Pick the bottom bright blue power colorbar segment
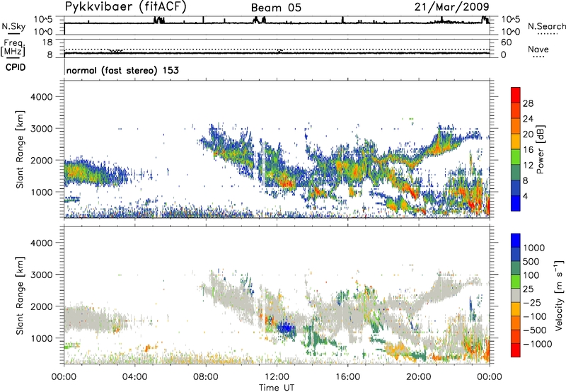566x392 pixels. coord(516,203)
